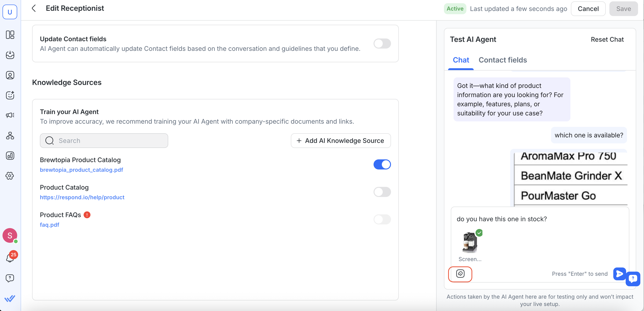644x311 pixels.
Task: Click Add AI Knowledge Source button
Action: [341, 141]
